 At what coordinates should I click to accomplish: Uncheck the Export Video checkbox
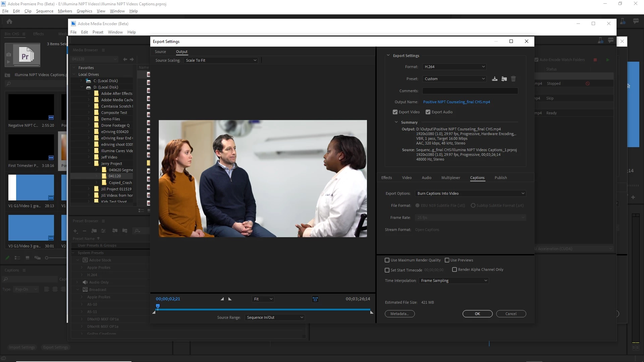coord(395,112)
